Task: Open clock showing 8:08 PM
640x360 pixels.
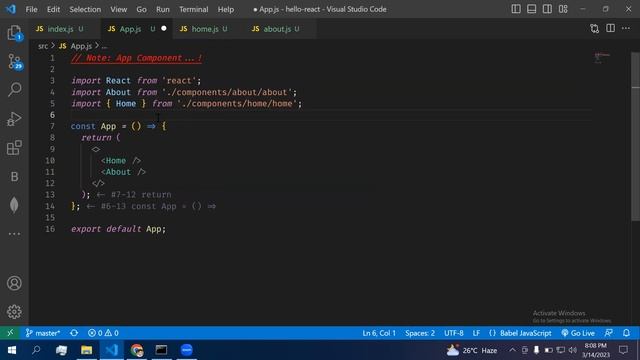Action: (596, 350)
